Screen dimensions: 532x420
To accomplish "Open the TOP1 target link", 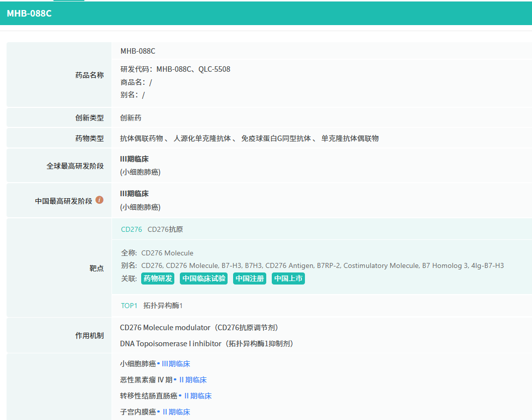I will [x=129, y=306].
